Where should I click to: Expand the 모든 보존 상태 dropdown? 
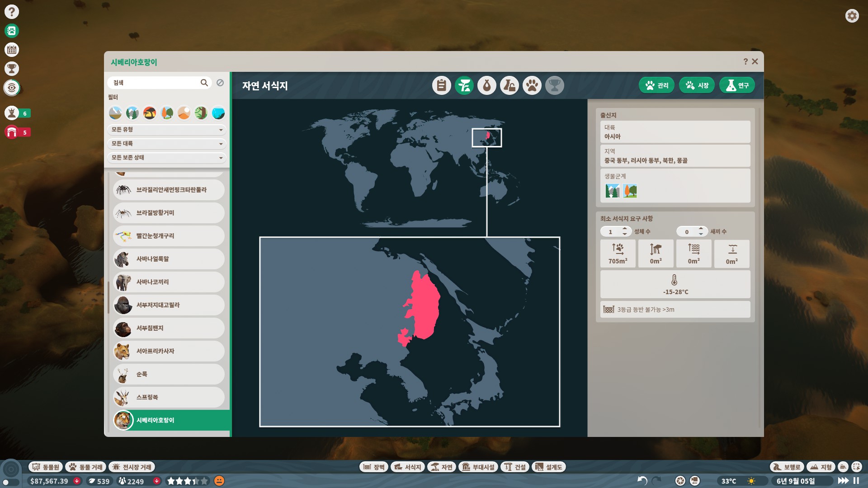[167, 158]
